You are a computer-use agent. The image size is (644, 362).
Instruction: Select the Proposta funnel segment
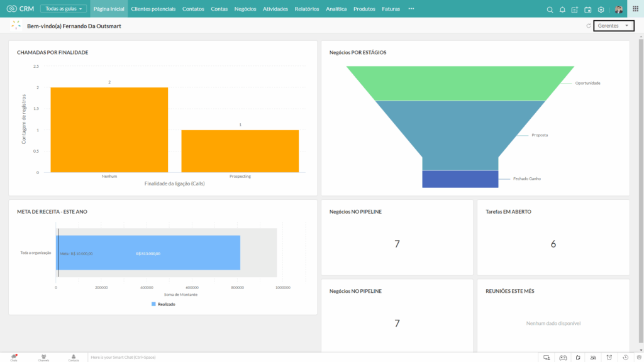click(x=460, y=136)
